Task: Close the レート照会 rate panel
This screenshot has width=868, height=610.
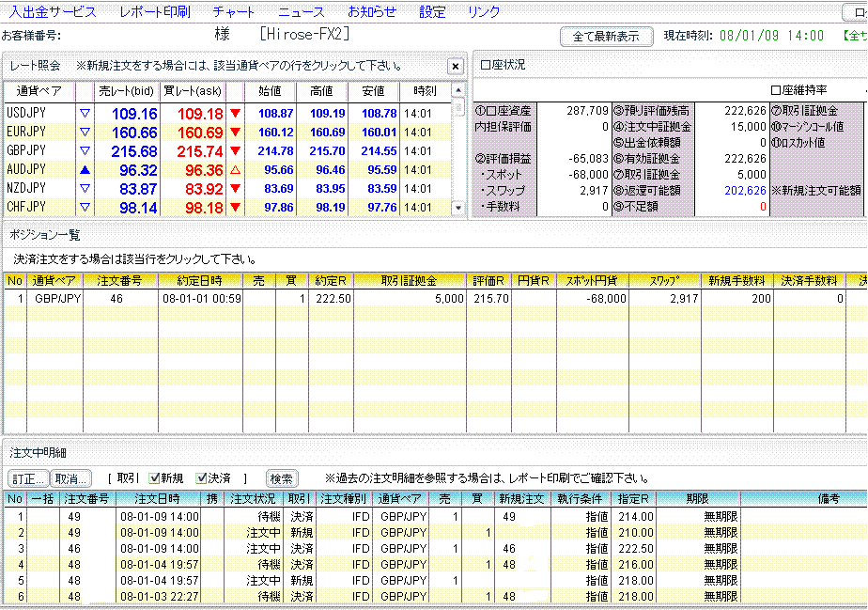Action: [455, 66]
